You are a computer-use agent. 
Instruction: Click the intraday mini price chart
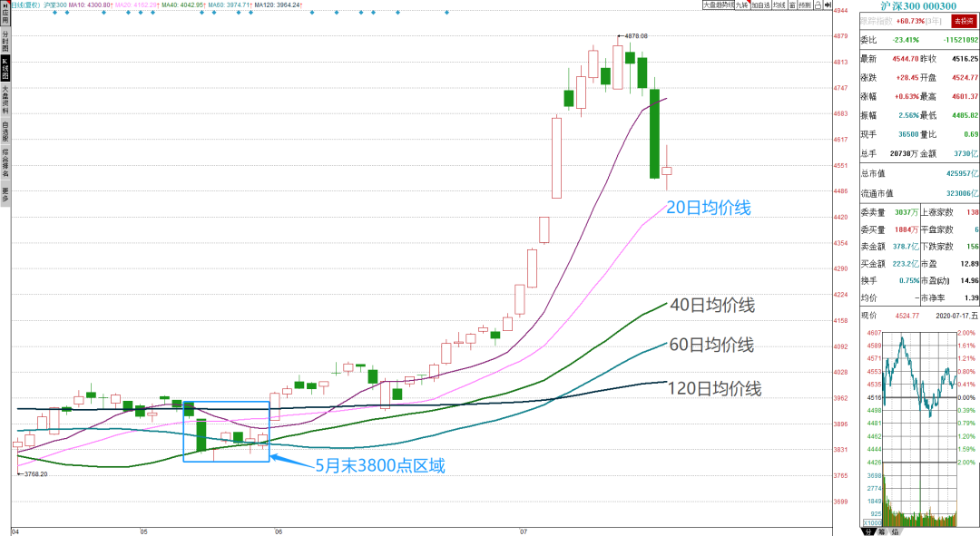(x=920, y=397)
